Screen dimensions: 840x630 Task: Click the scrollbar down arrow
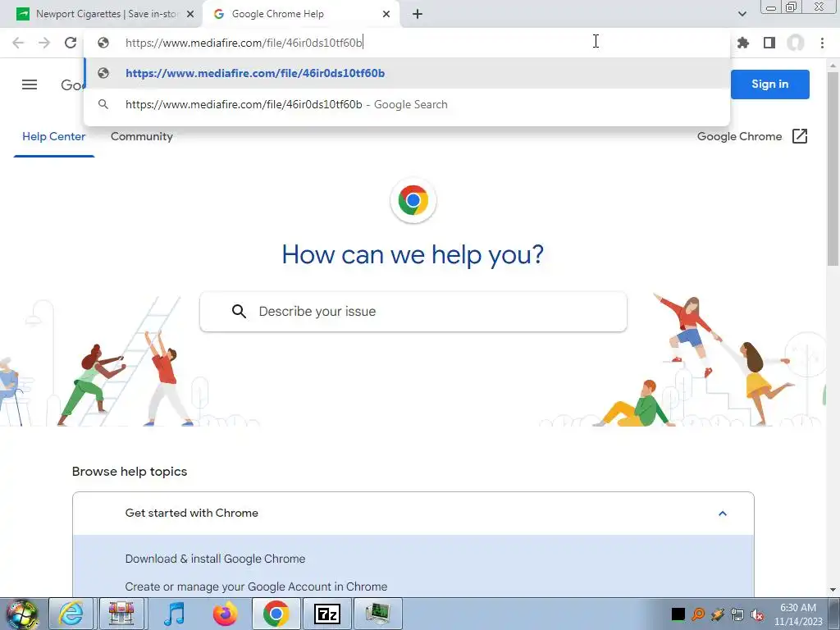pos(833,590)
